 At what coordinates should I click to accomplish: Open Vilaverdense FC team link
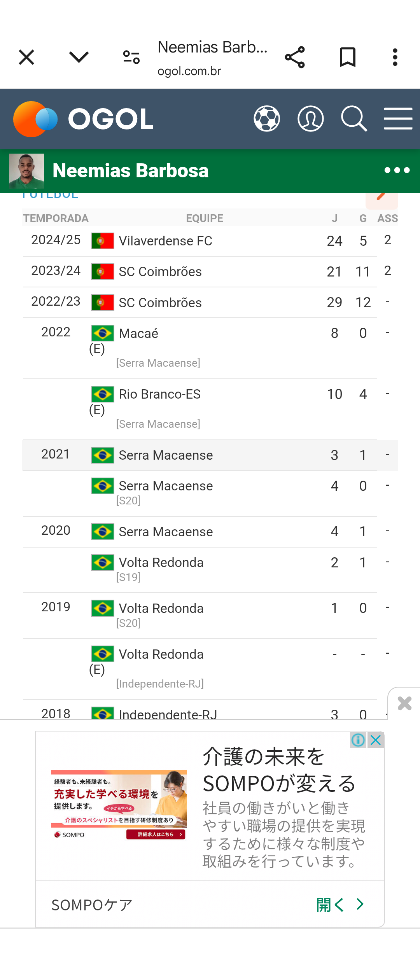coord(165,241)
